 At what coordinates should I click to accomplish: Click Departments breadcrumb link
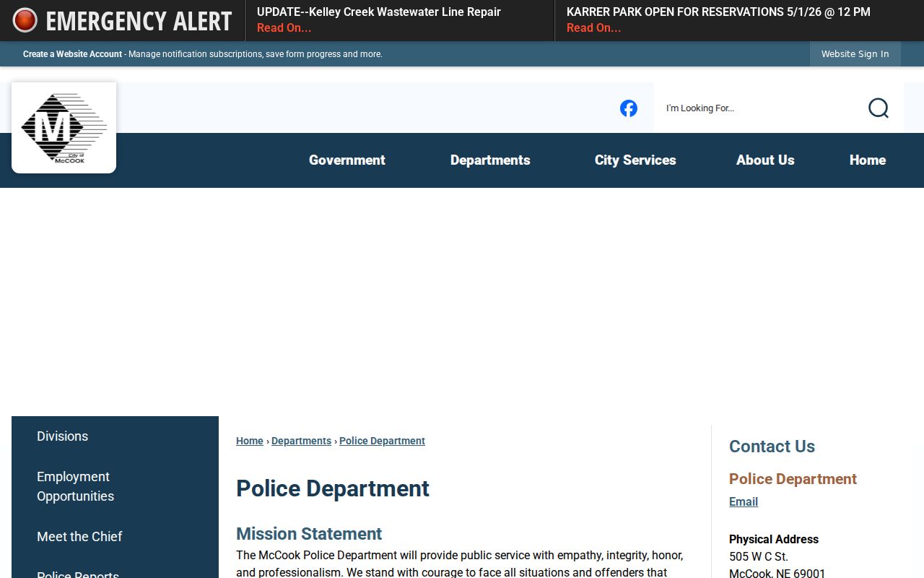pyautogui.click(x=301, y=441)
